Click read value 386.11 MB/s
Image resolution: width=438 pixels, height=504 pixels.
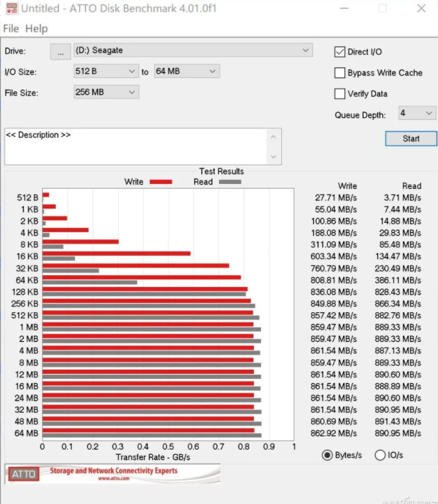[x=398, y=281]
